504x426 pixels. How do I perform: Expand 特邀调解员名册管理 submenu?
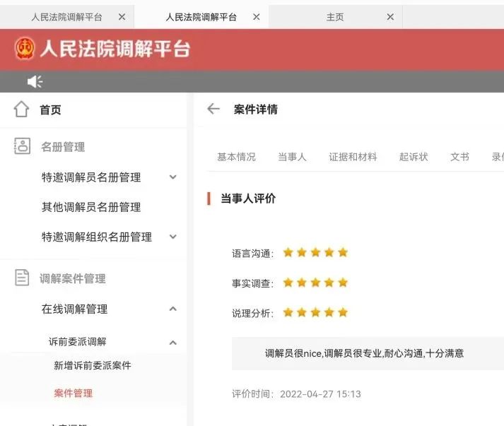173,177
